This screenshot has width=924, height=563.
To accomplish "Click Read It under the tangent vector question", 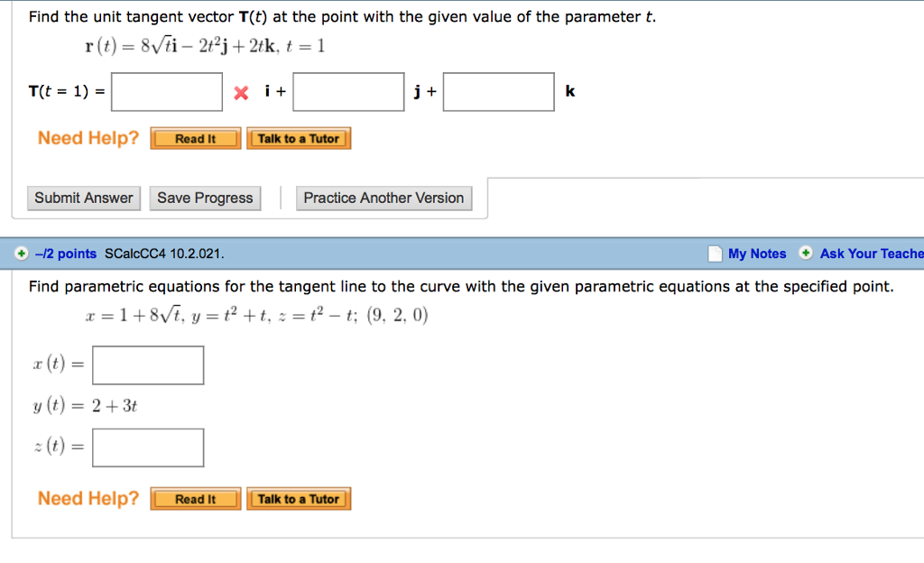I will click(x=195, y=138).
